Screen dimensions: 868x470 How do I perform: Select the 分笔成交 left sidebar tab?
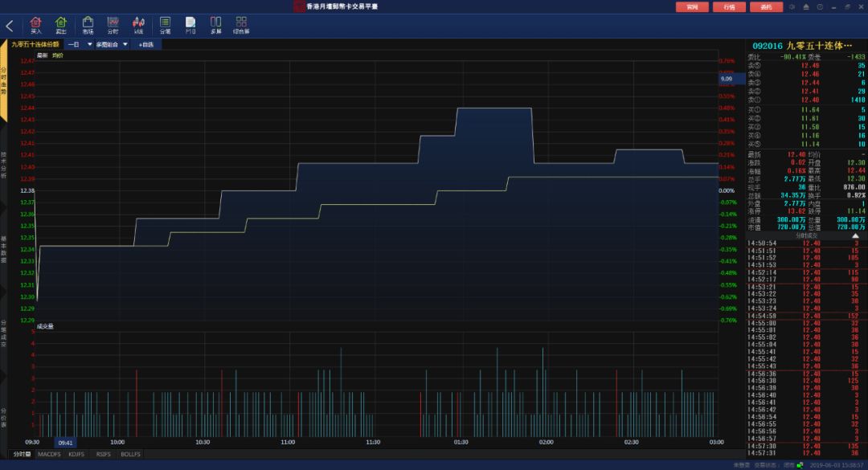coord(3,333)
